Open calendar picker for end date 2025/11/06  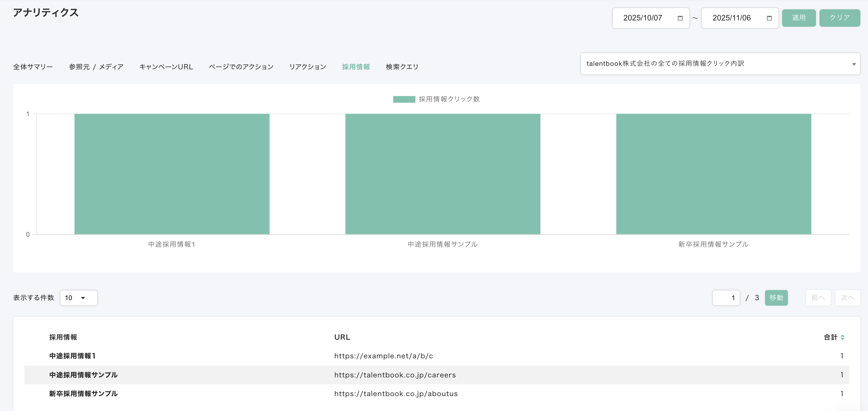pos(769,18)
